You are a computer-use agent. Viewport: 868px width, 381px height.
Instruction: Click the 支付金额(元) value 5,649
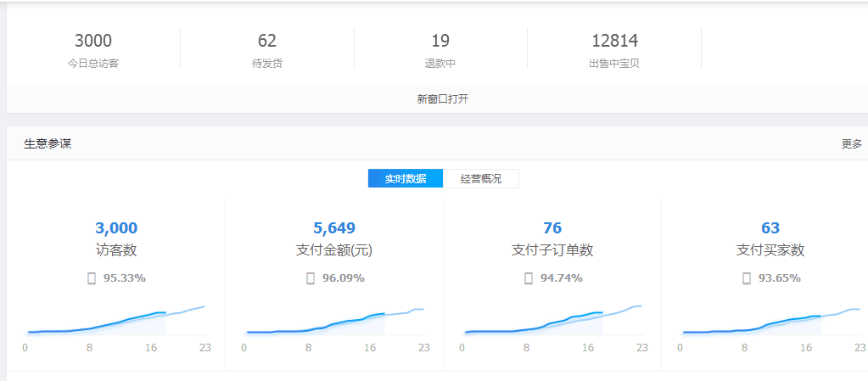pos(334,228)
